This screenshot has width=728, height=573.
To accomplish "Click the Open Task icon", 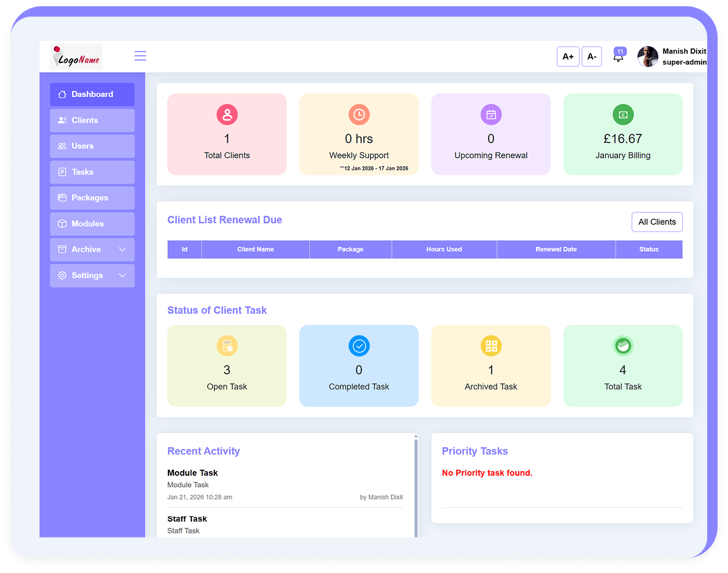I will [x=227, y=346].
